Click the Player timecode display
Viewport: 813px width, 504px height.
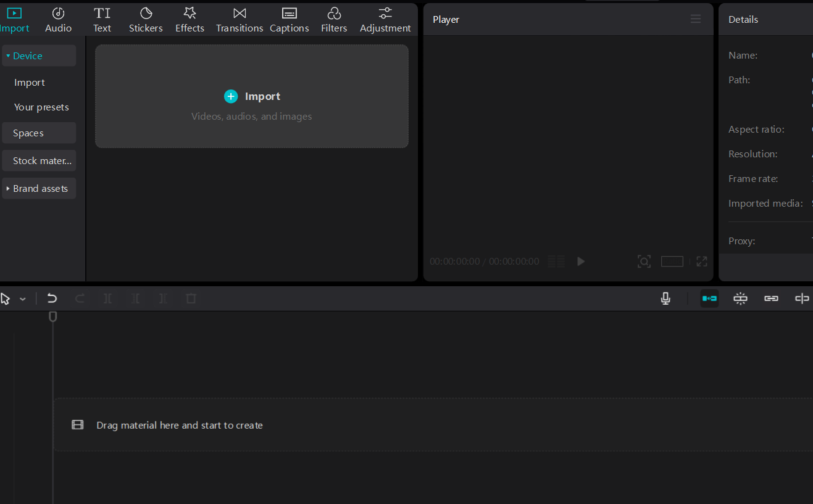pos(485,262)
